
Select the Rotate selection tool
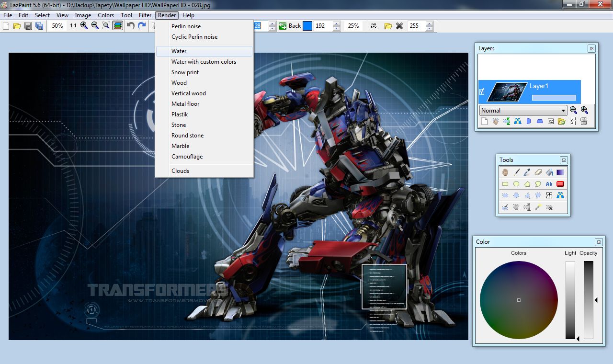point(527,207)
